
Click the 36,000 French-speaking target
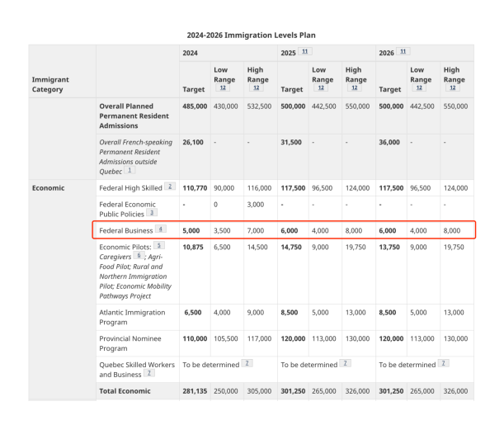(x=389, y=142)
